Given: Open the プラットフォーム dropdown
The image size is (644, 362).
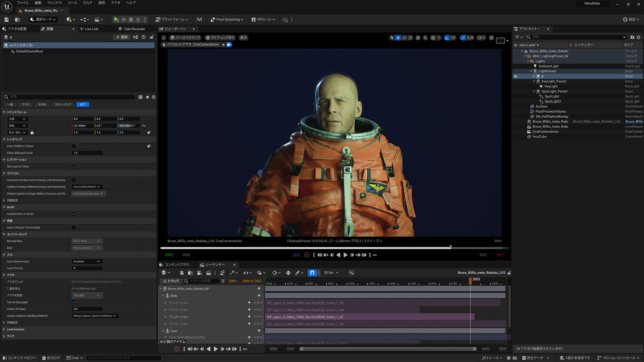Looking at the screenshot, I should tap(172, 19).
